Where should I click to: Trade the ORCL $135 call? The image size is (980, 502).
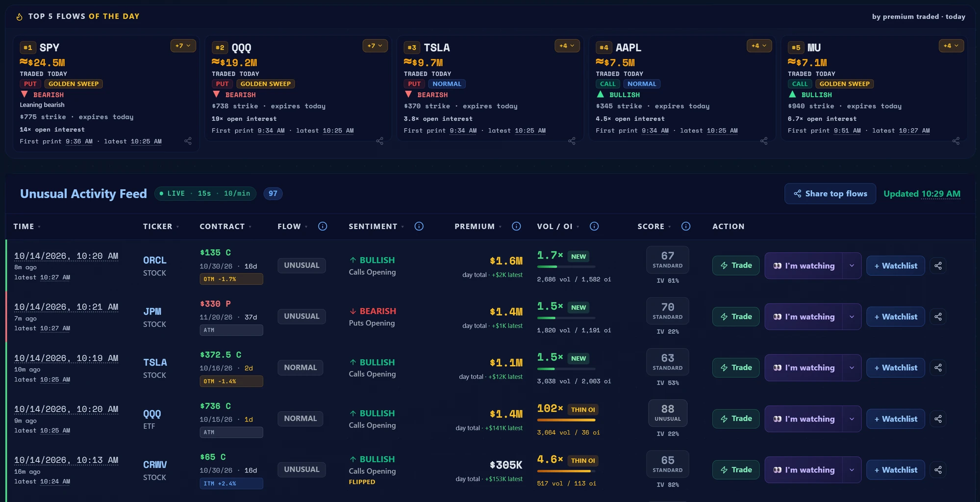[x=735, y=265]
